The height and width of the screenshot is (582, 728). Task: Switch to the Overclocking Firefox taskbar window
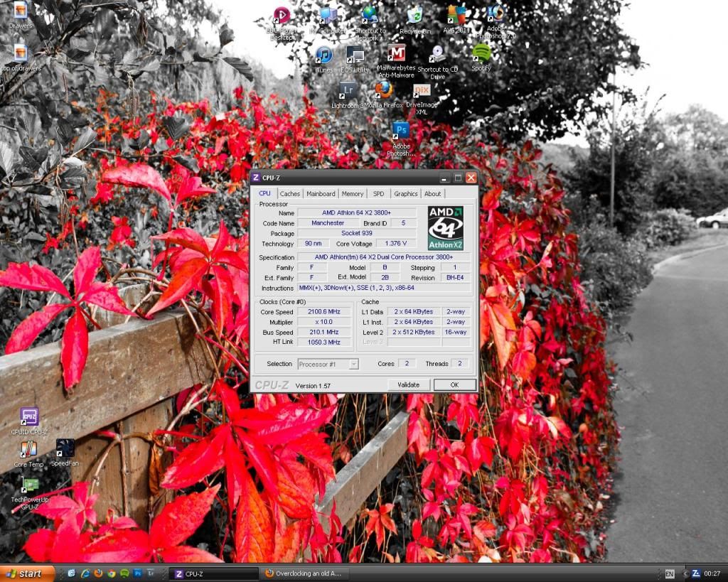coord(305,573)
